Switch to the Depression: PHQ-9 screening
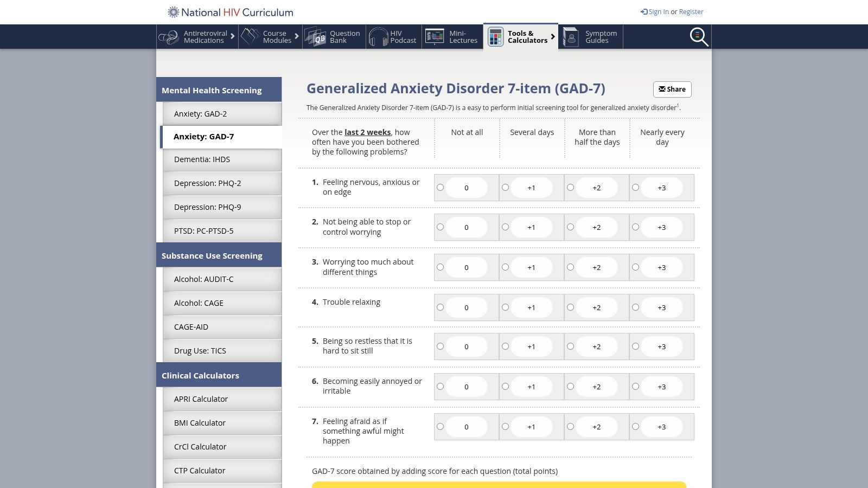Image resolution: width=868 pixels, height=488 pixels. (208, 207)
